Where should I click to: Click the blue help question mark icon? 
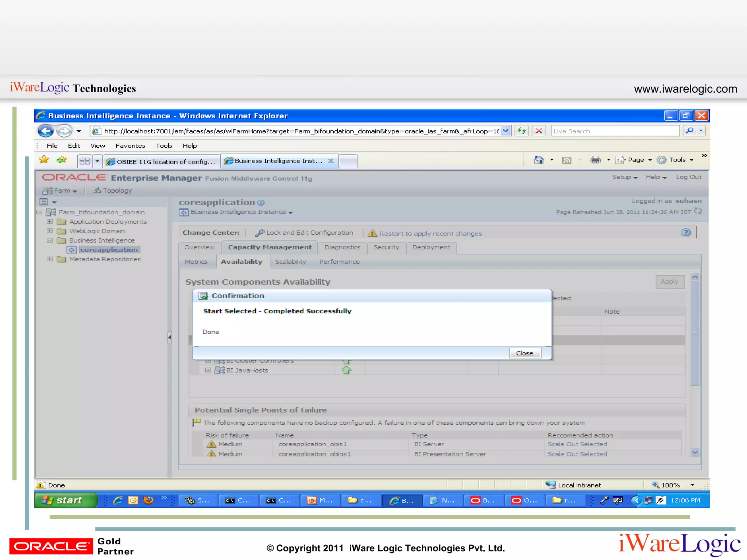click(x=685, y=233)
